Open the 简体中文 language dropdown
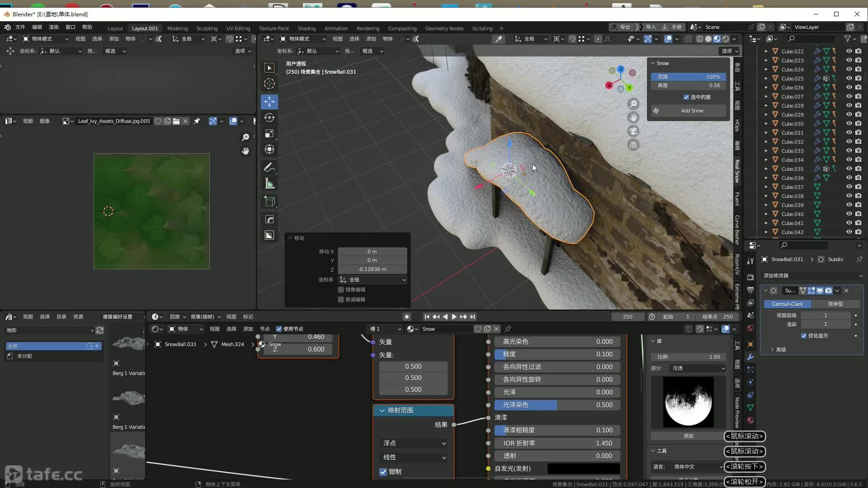Screen dimensions: 868x488 click(x=698, y=467)
